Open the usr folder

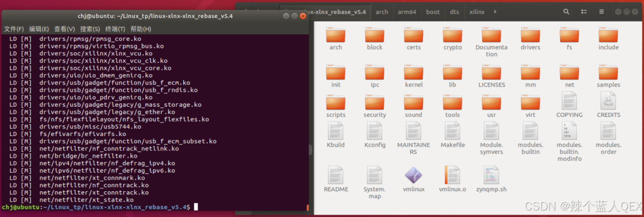click(x=492, y=106)
